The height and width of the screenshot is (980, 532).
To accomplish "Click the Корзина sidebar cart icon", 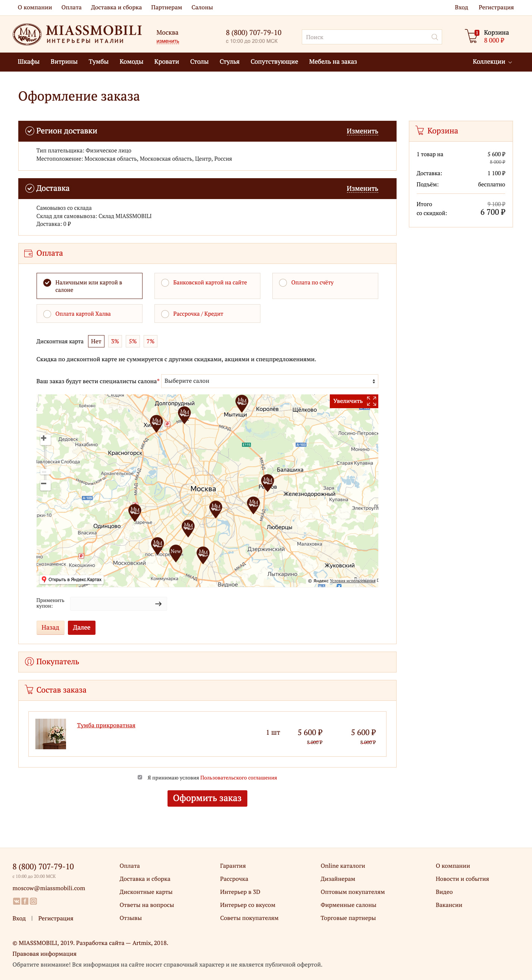I will [x=420, y=130].
